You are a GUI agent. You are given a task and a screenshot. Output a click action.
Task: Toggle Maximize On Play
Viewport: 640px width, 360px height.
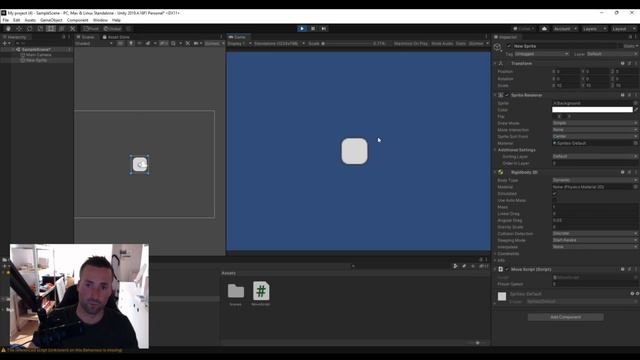(x=411, y=43)
